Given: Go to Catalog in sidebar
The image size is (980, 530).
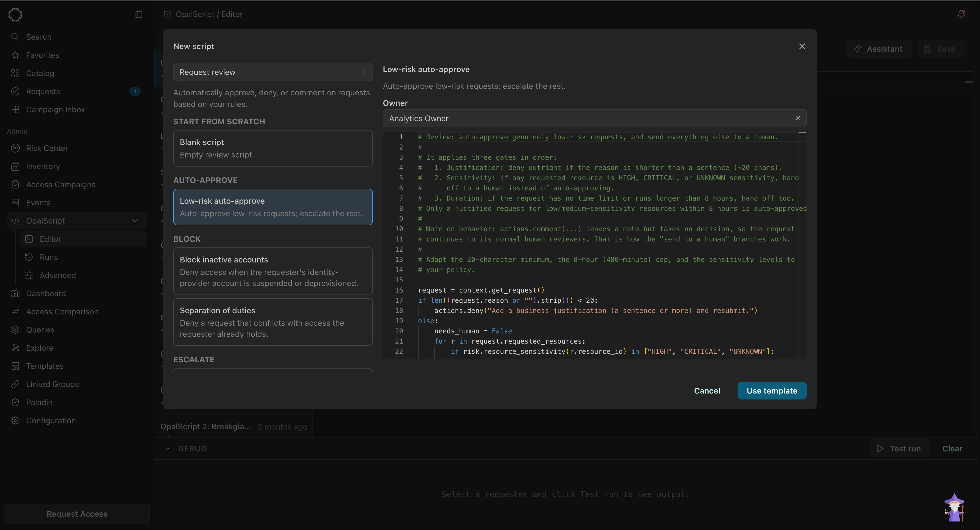Looking at the screenshot, I should pos(77,73).
